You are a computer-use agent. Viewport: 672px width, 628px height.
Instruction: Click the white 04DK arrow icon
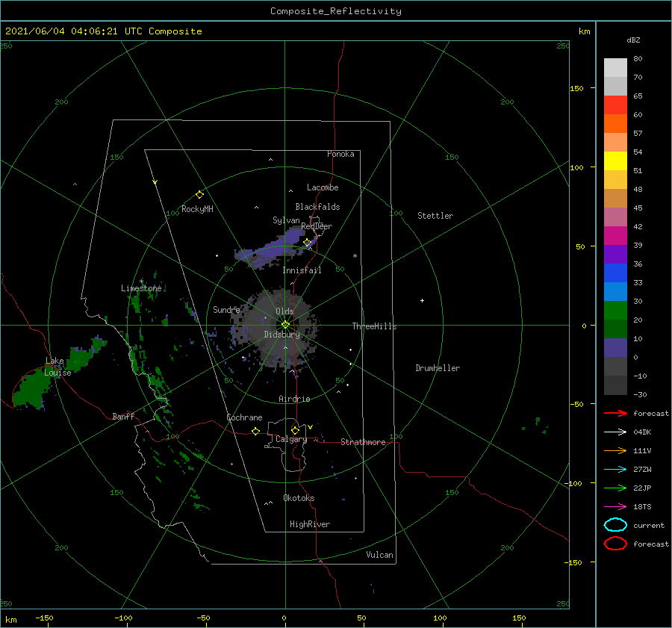coord(615,432)
